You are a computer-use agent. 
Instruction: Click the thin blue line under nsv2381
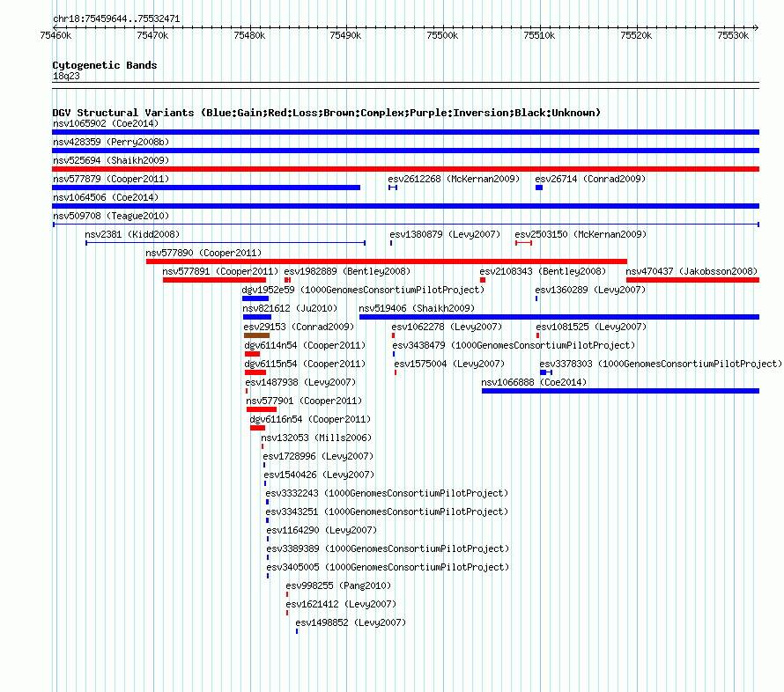tap(226, 243)
